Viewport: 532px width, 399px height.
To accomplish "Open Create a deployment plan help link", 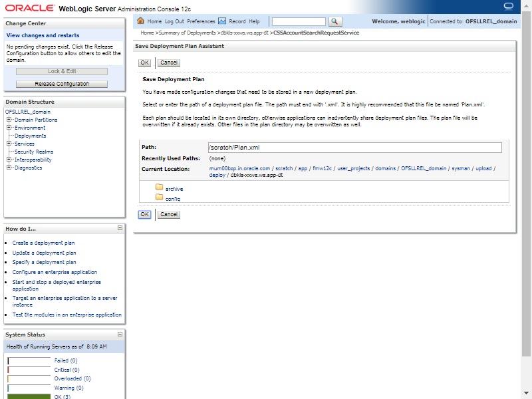I will 43,243.
